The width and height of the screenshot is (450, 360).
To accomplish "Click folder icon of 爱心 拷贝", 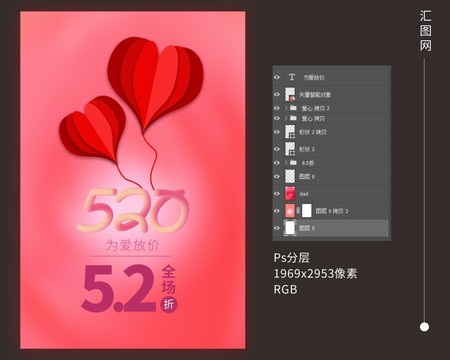I will pyautogui.click(x=293, y=118).
